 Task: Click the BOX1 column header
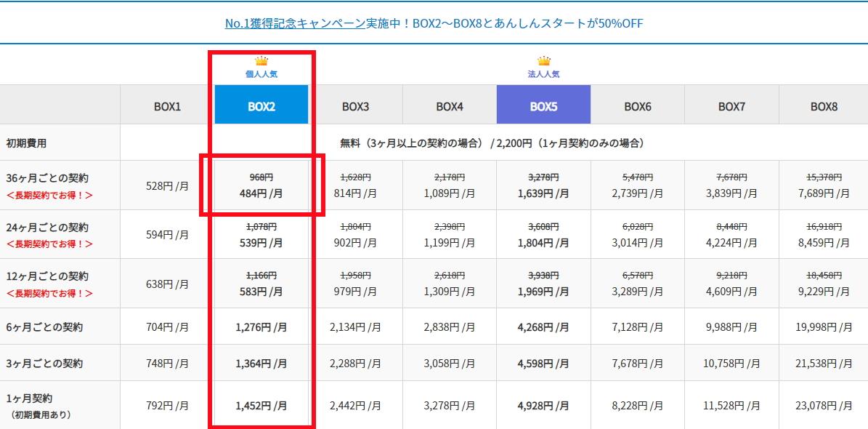[x=167, y=104]
